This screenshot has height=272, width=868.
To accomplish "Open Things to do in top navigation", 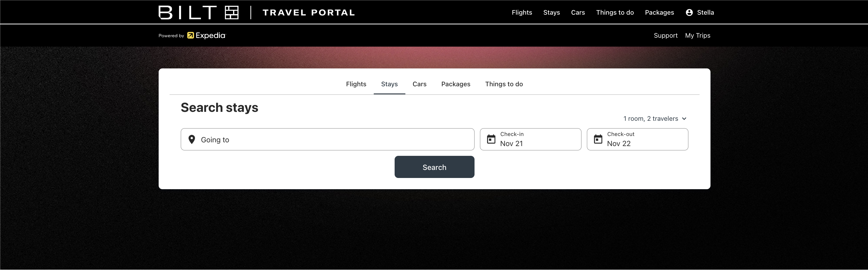I will point(614,12).
